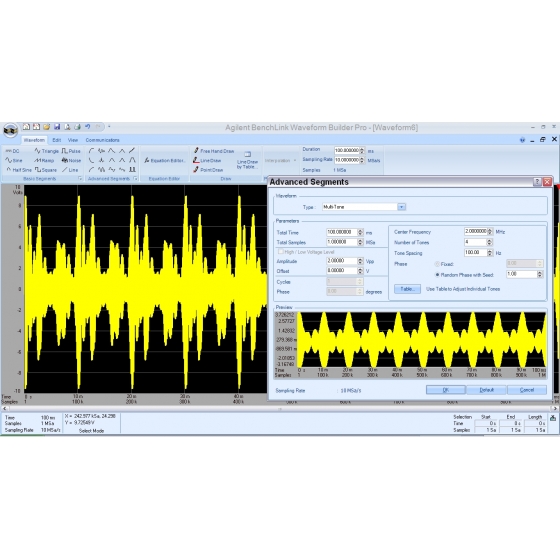Adjust the Offset spinner arrows
The image size is (560, 560).
(x=360, y=271)
